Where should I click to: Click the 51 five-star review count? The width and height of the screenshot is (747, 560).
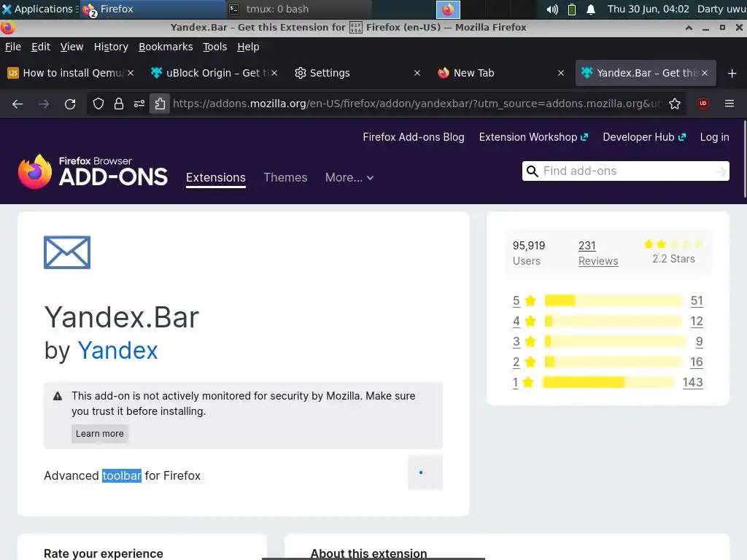click(697, 300)
